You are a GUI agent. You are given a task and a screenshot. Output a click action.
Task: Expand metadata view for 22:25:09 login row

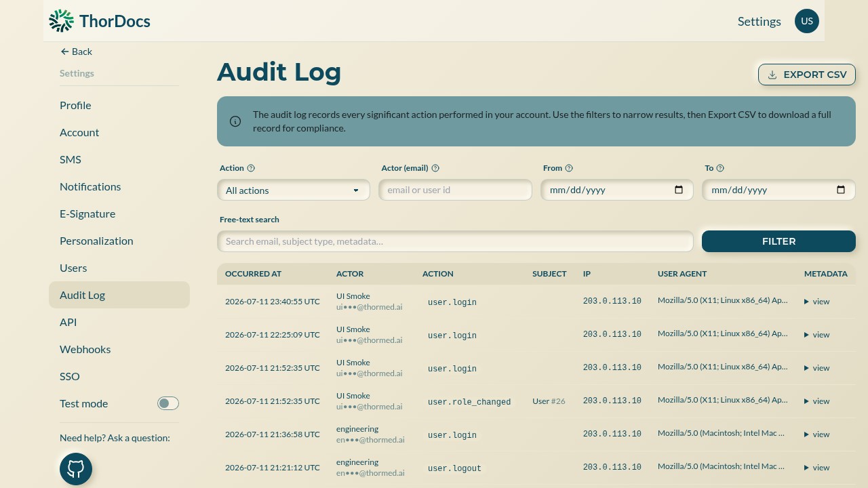pos(816,335)
